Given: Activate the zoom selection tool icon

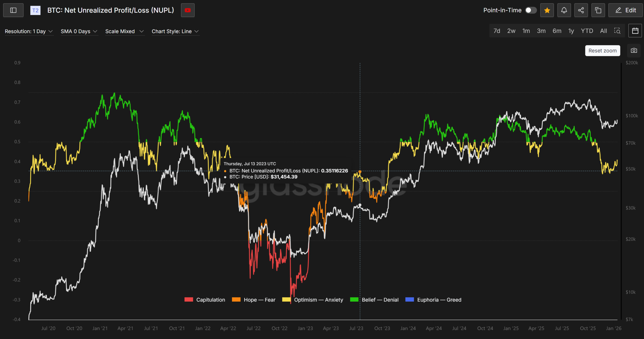Looking at the screenshot, I should [617, 31].
